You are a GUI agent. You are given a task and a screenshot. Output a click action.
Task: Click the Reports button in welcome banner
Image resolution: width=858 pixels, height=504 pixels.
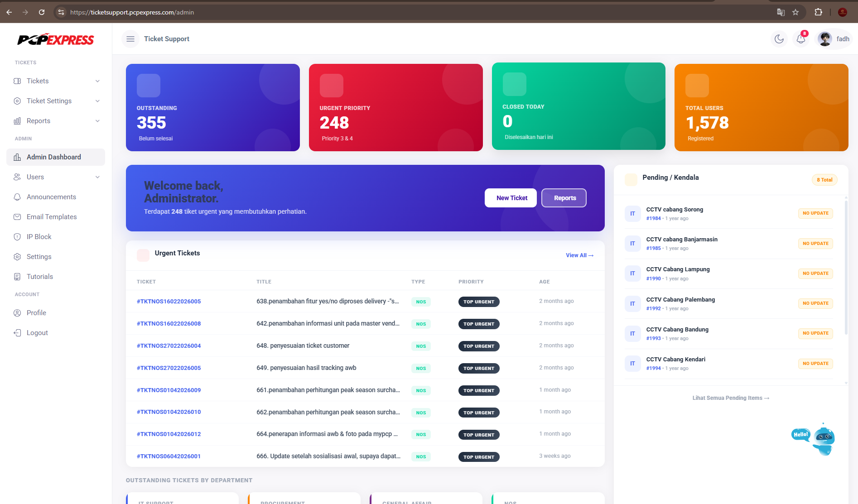[x=564, y=198]
